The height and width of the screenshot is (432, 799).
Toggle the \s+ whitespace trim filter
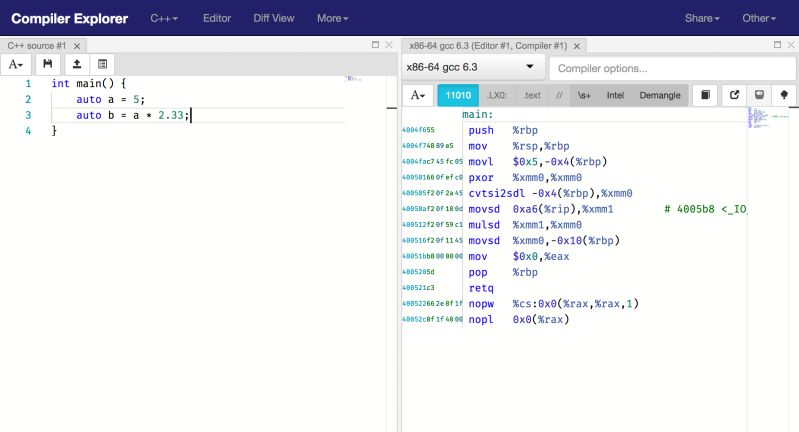point(584,95)
